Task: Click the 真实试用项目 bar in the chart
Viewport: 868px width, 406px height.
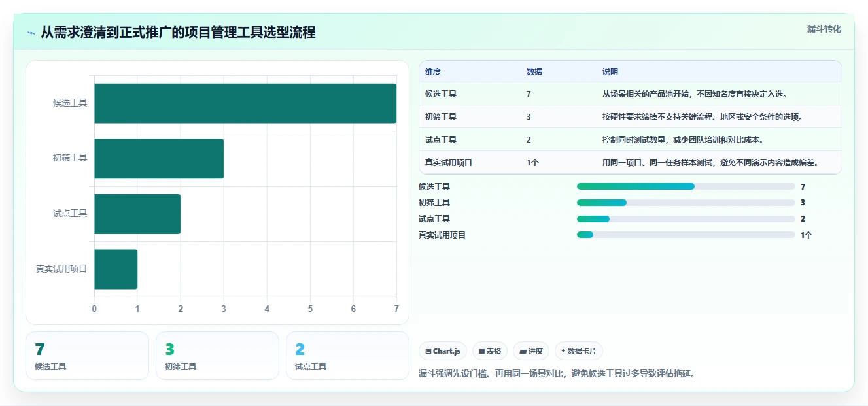Action: pyautogui.click(x=116, y=269)
